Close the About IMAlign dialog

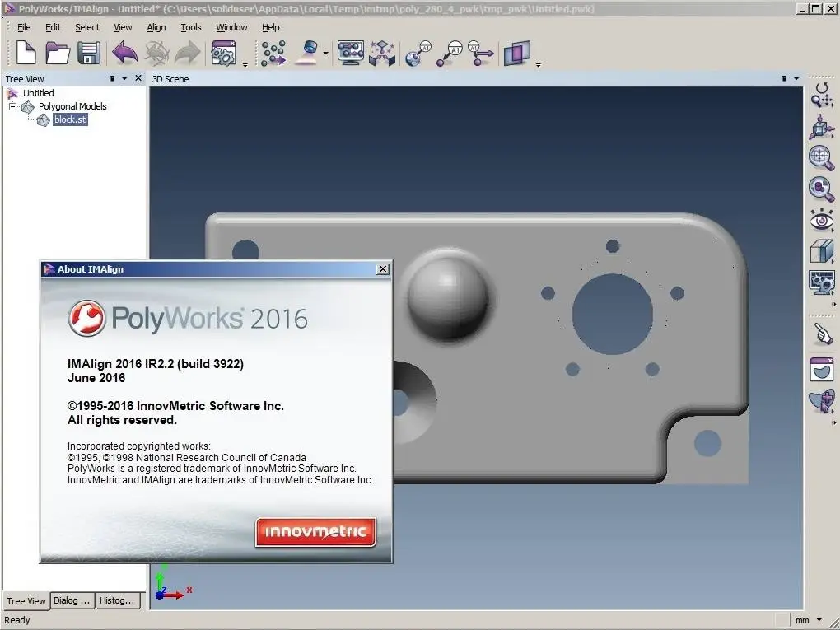pos(382,269)
